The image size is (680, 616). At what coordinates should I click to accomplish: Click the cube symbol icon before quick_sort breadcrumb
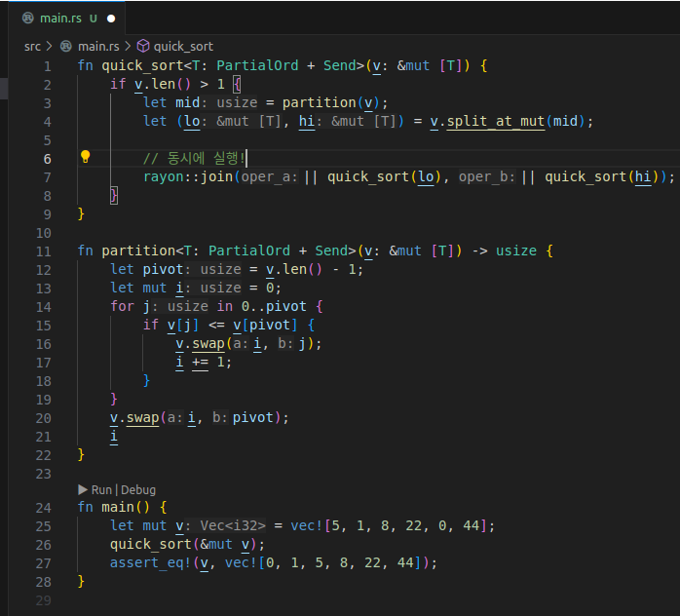[x=143, y=46]
